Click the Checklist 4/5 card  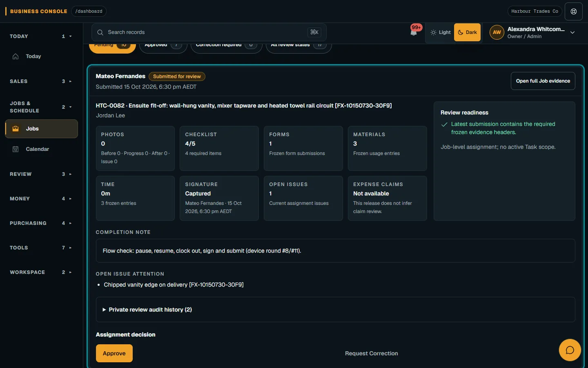[219, 148]
